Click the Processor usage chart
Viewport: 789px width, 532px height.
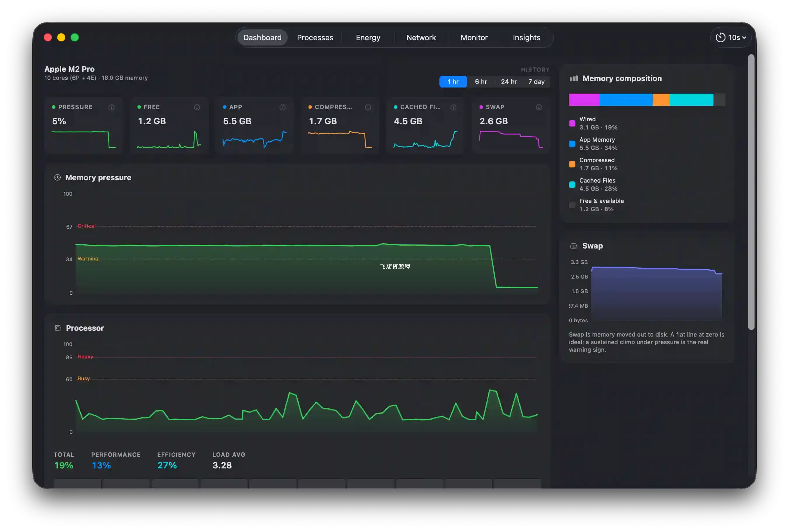click(306, 388)
